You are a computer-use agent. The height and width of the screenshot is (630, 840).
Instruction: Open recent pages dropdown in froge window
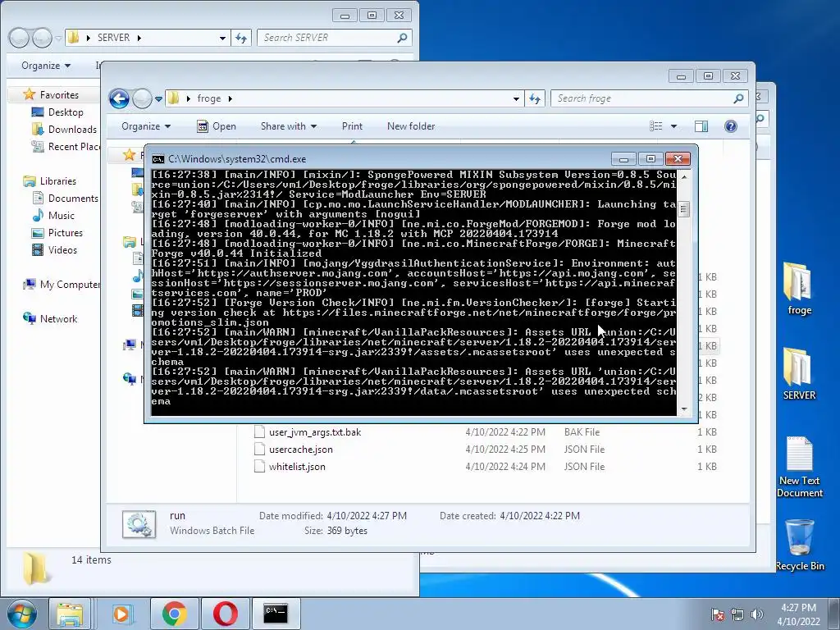pos(158,99)
